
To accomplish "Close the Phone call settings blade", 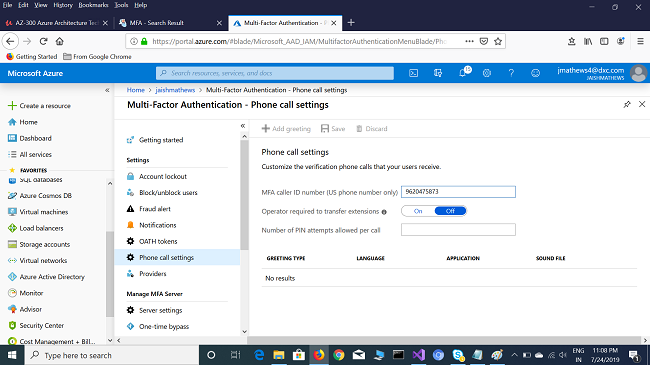I will point(642,105).
